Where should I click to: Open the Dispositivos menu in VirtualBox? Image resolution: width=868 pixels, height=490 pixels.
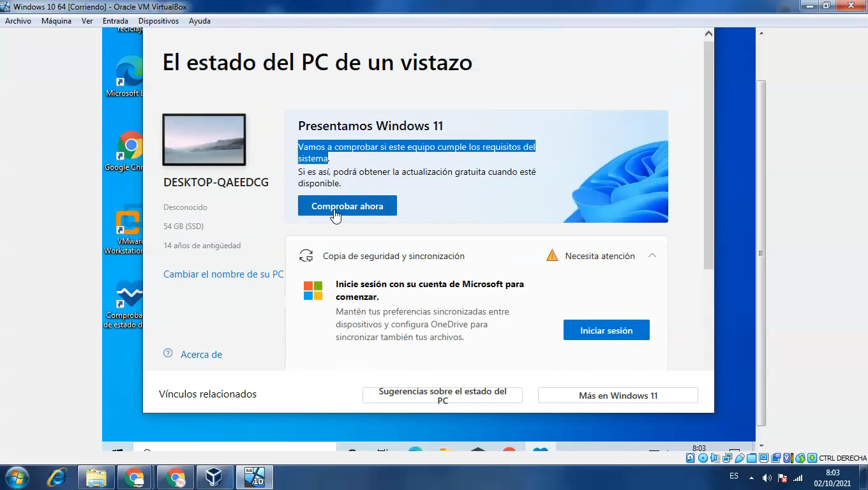[158, 20]
